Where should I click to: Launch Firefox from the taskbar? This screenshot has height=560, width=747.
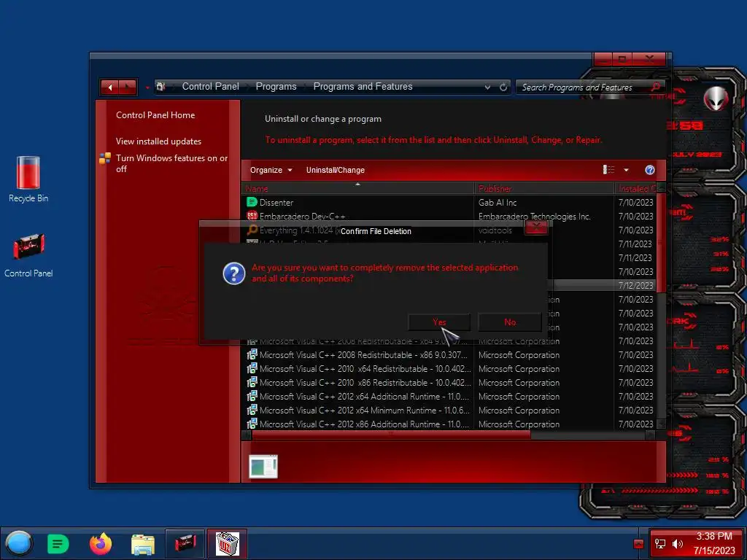pos(101,544)
